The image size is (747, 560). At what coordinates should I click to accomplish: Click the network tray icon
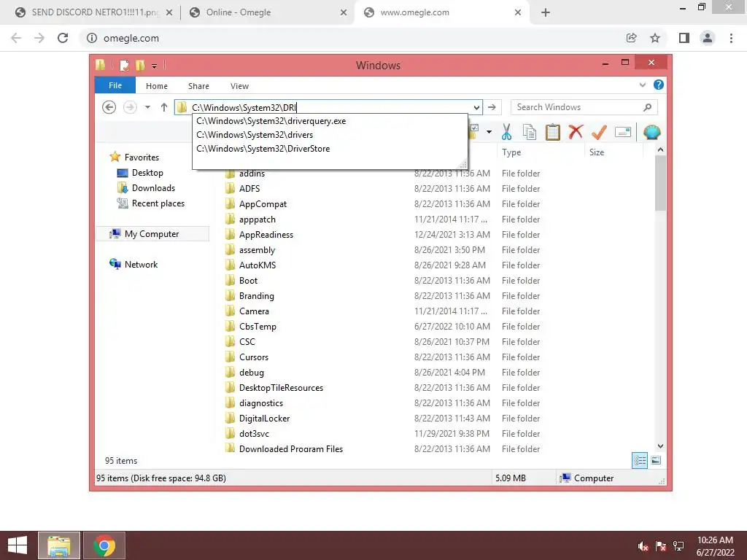pyautogui.click(x=678, y=546)
